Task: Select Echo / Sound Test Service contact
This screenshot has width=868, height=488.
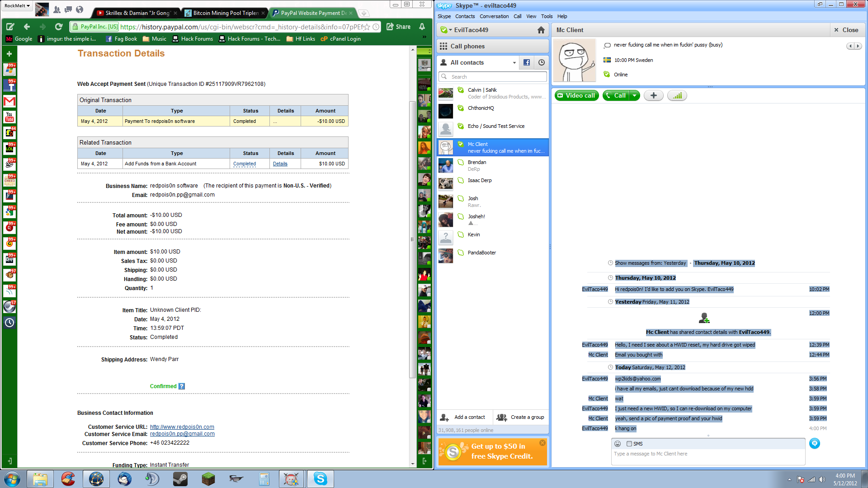Action: coord(493,129)
